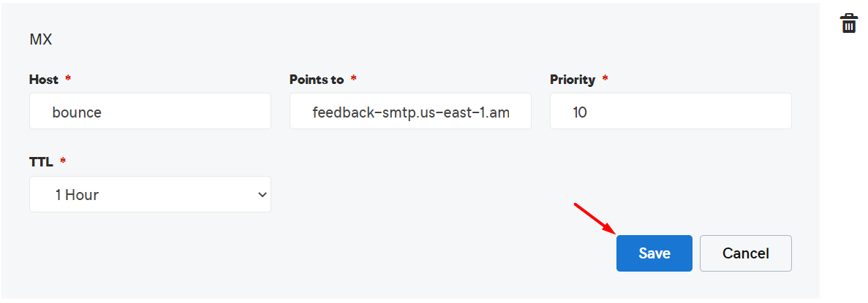The width and height of the screenshot is (868, 303).
Task: Cancel editing the MX record
Action: [745, 253]
